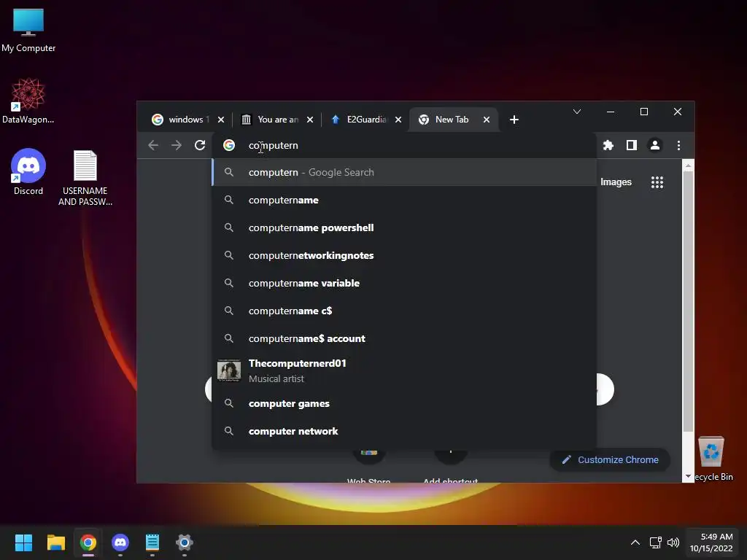
Task: Click the scrollbar down arrow
Action: [688, 476]
